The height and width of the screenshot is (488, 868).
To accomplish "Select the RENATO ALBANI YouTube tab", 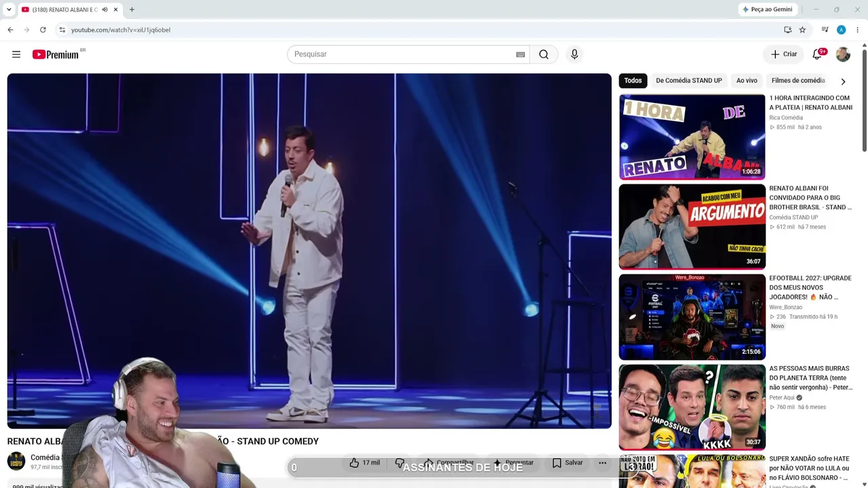I will (64, 9).
